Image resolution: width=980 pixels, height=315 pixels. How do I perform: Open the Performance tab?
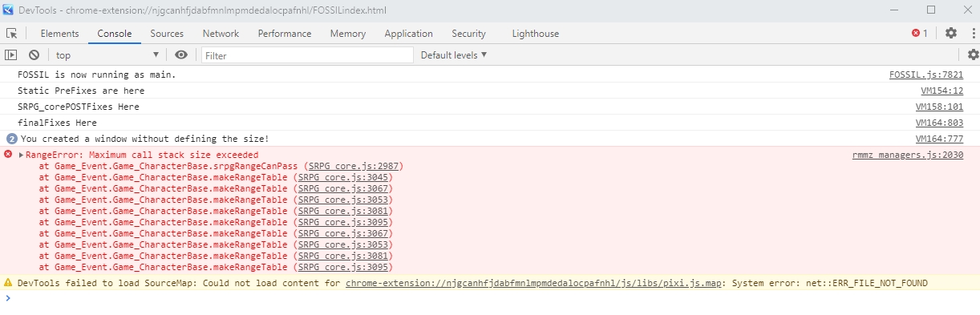(285, 33)
